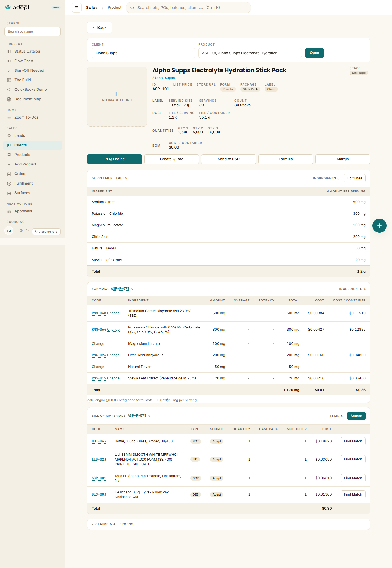Click the settings gear icon in sidebar footer
This screenshot has height=568, width=392.
[21, 231]
